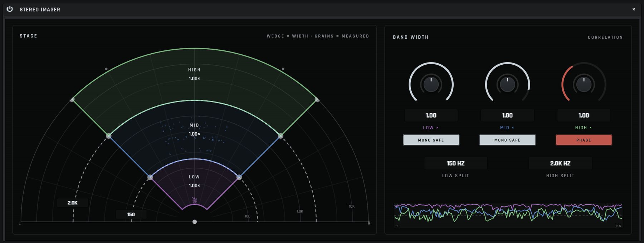Click the LOW SPLIT caption
This screenshot has width=644, height=243.
click(455, 176)
